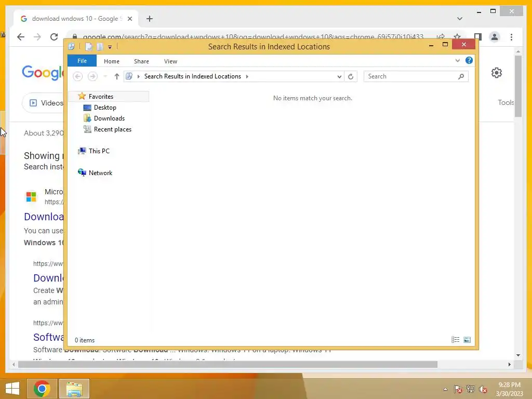
Task: Click search results icon in address bar
Action: pyautogui.click(x=129, y=76)
